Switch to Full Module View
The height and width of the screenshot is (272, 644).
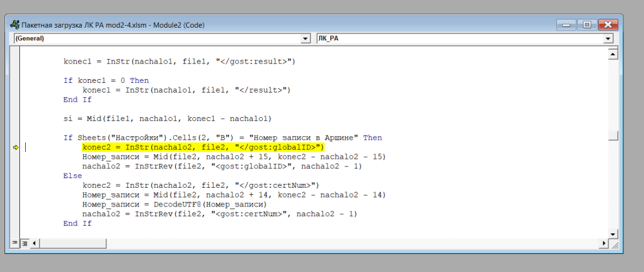24,243
